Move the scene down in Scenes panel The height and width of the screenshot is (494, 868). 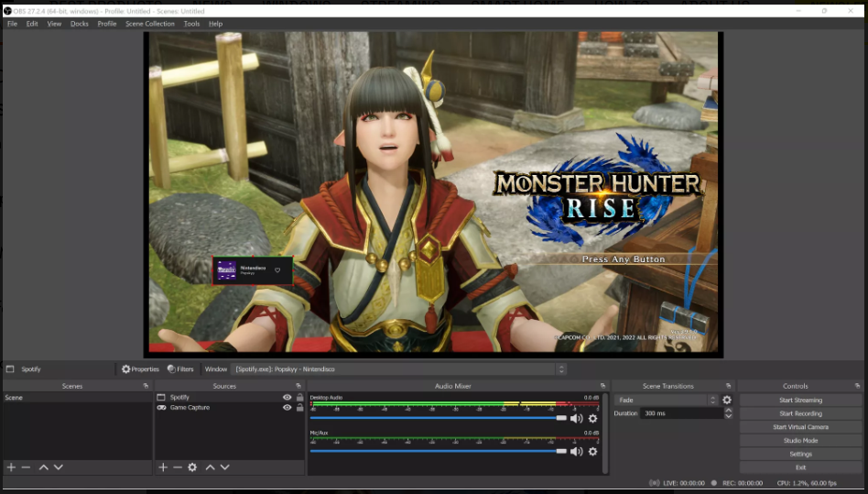pos(58,467)
